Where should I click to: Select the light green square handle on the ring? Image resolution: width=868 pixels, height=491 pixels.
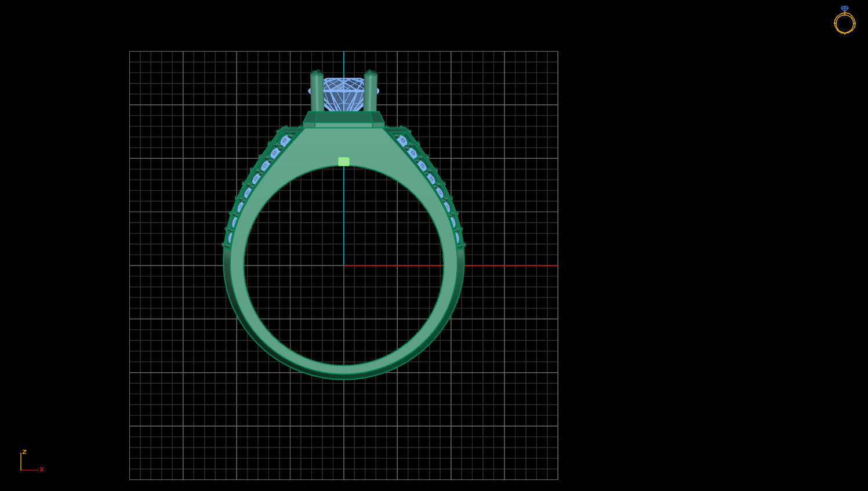pyautogui.click(x=344, y=162)
